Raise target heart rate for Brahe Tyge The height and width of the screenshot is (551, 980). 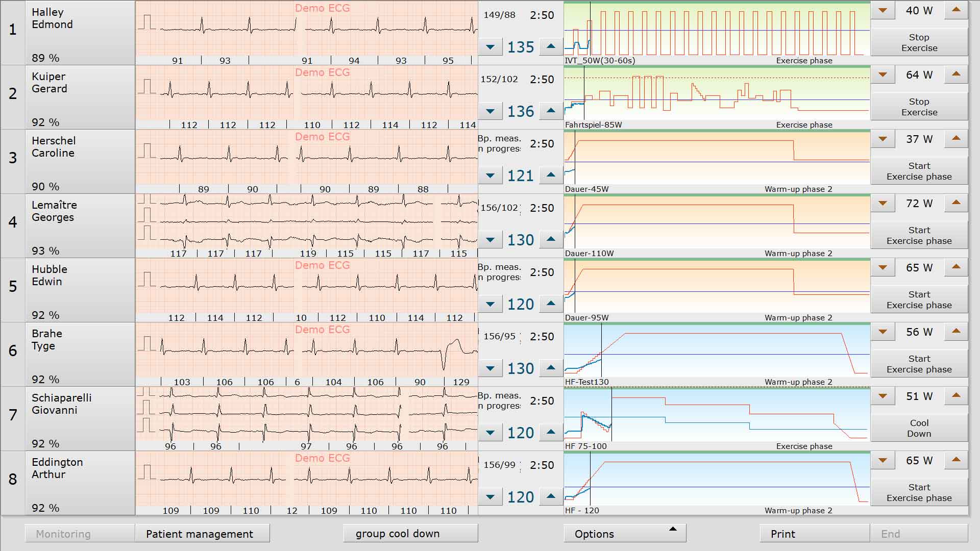551,368
